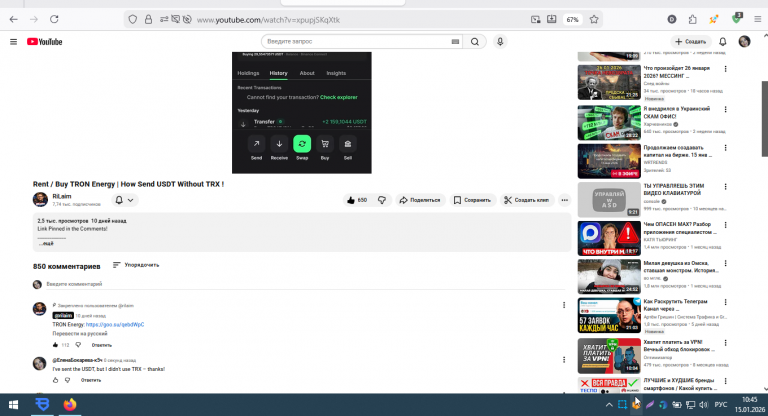Open the account avatar menu

point(744,42)
